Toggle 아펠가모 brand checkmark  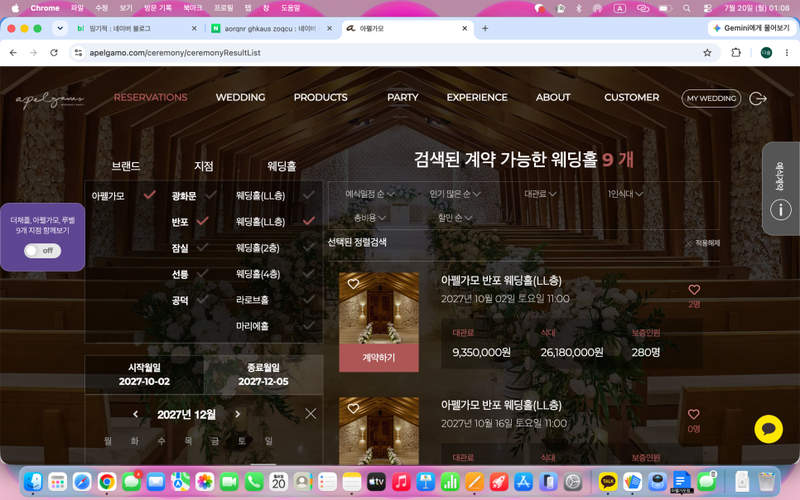tap(149, 194)
